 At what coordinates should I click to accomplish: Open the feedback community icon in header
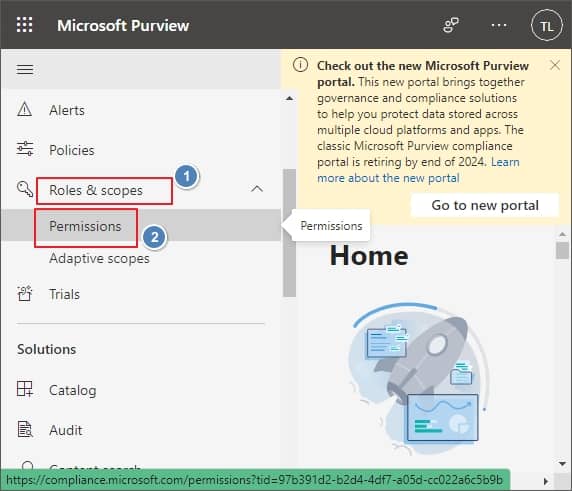[451, 25]
